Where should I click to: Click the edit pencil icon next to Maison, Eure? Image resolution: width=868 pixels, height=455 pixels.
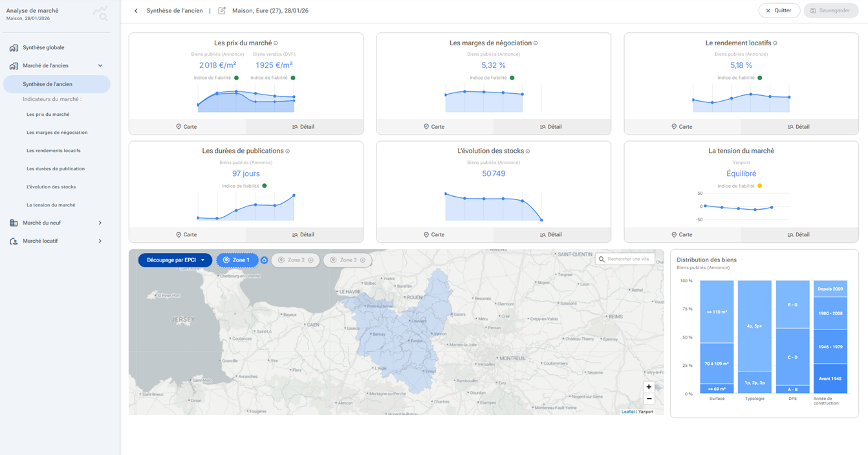point(222,11)
